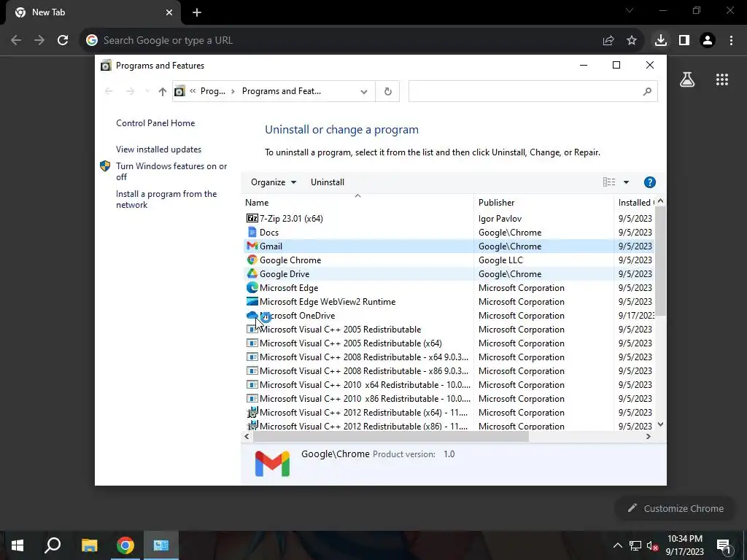Toggle Chrome side panel icon
Image resolution: width=747 pixels, height=560 pixels.
coord(684,41)
